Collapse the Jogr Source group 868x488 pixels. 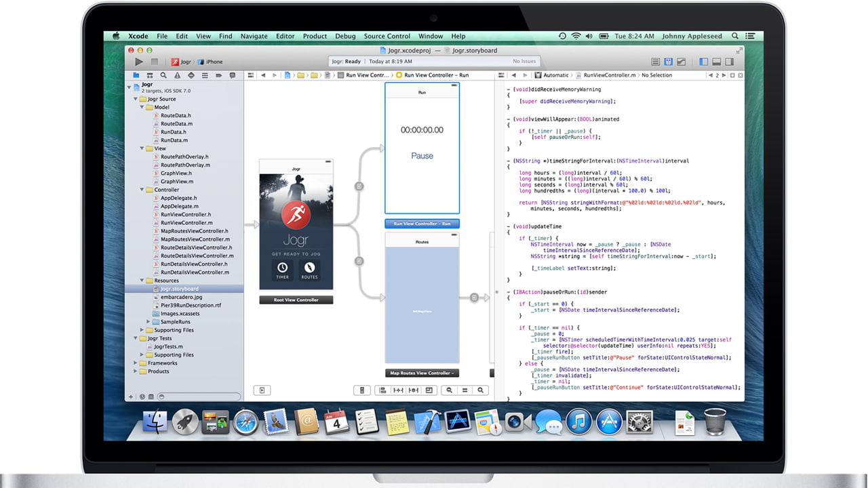coord(136,99)
